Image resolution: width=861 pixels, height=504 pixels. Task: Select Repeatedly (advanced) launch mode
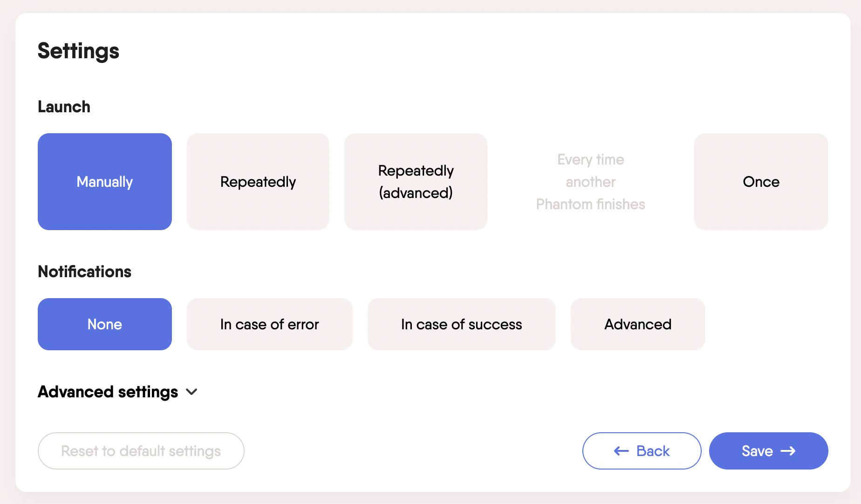coord(416,182)
